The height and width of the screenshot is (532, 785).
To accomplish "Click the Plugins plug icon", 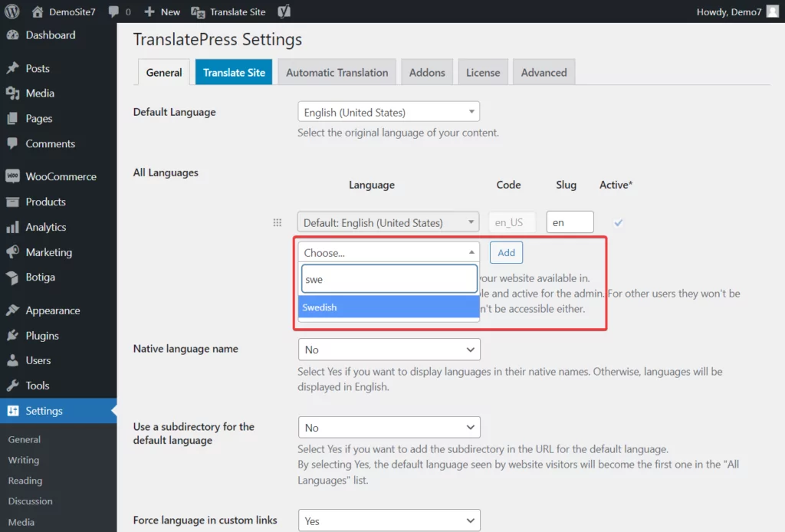I will point(12,336).
